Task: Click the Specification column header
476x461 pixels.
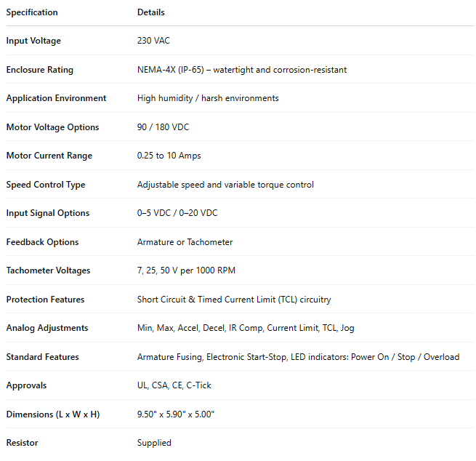Action: point(32,12)
